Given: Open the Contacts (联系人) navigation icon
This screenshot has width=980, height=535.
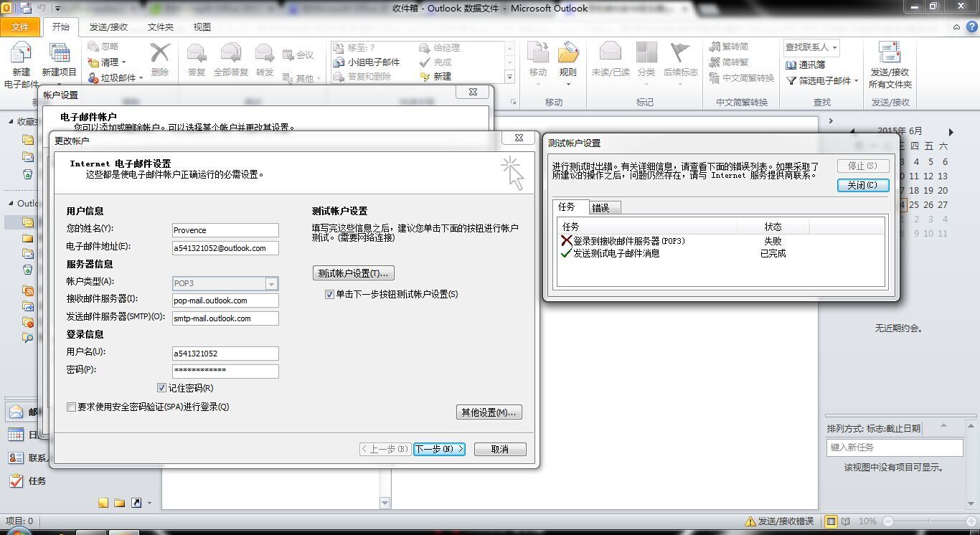Looking at the screenshot, I should click(x=16, y=458).
